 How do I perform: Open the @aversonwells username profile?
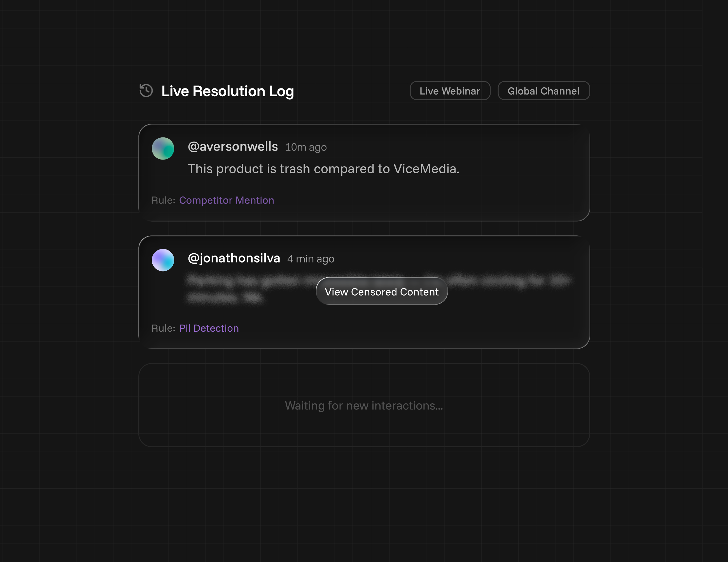[x=233, y=147]
